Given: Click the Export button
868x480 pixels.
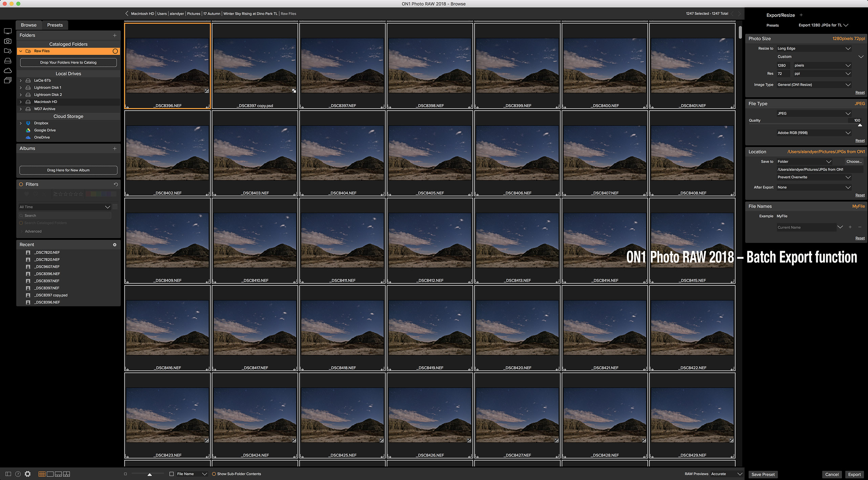Looking at the screenshot, I should coord(854,474).
